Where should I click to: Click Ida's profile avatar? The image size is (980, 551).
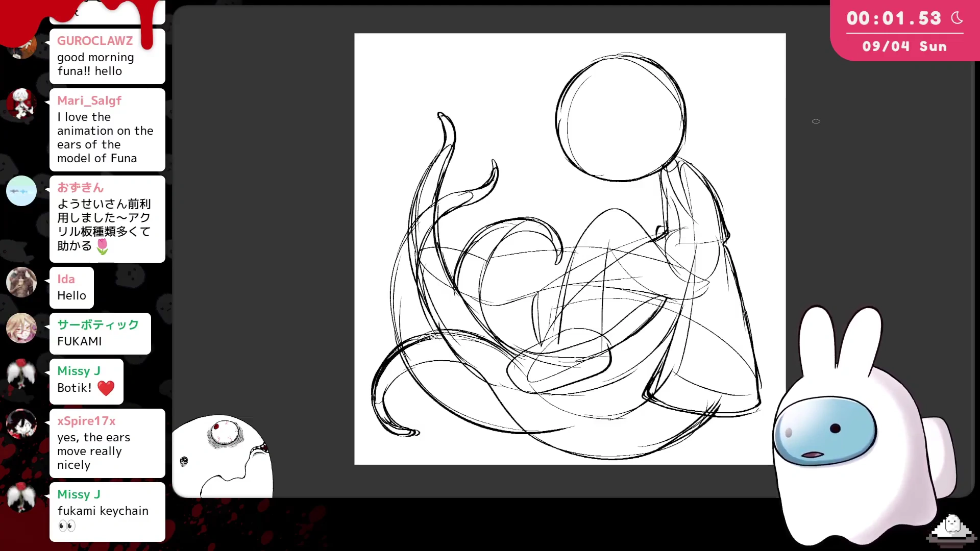[21, 282]
